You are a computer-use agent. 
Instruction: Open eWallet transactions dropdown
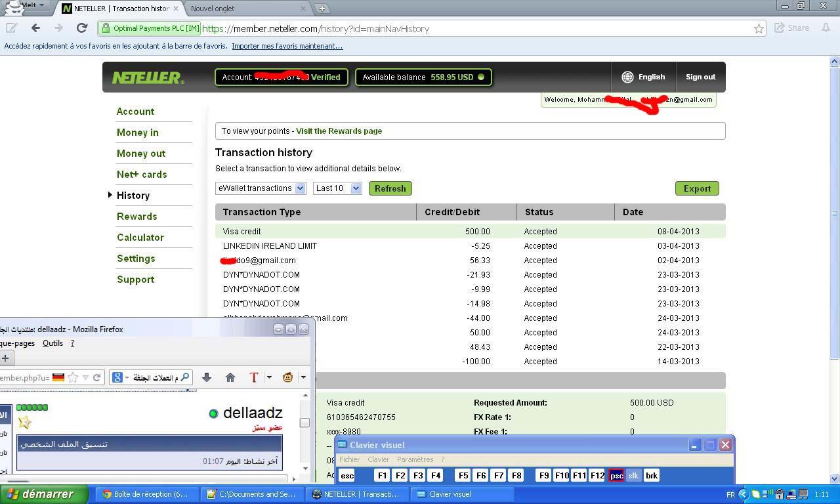point(261,188)
